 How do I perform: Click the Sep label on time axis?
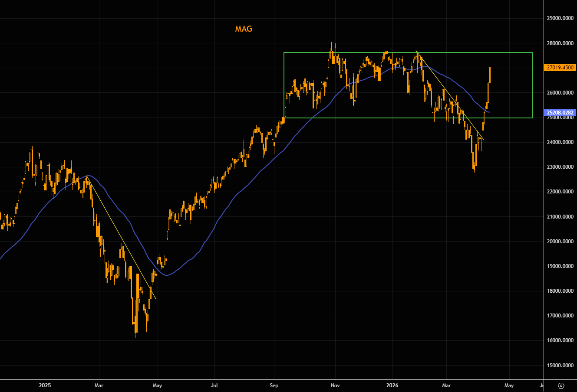point(274,385)
